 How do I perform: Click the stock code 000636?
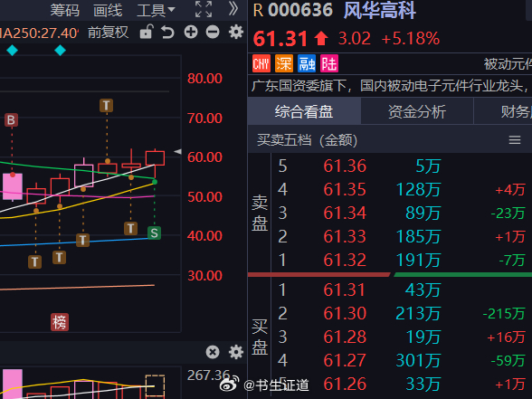pyautogui.click(x=300, y=10)
